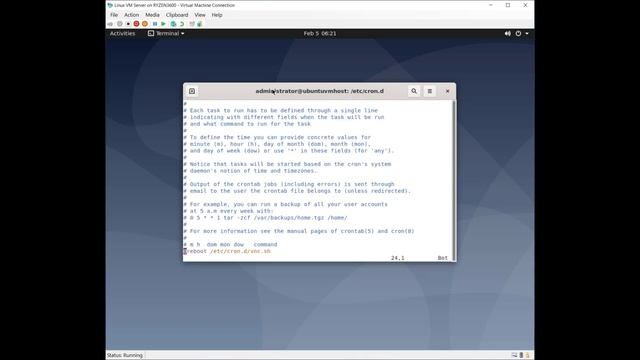
Task: Open the Action menu
Action: 131,15
